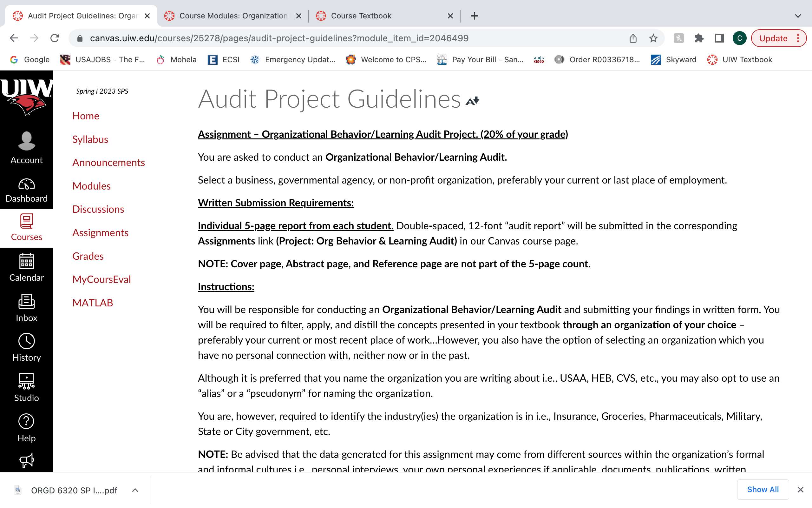
Task: Expand the download item chevron menu
Action: (x=135, y=490)
